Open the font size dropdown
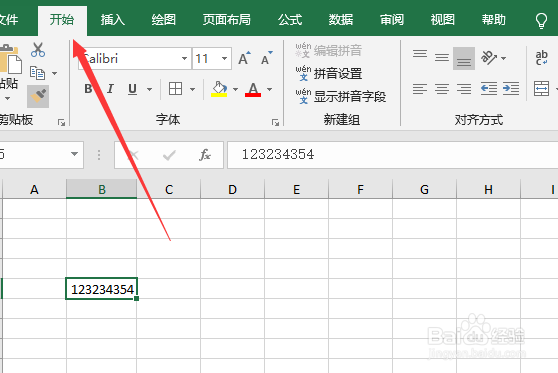 224,58
